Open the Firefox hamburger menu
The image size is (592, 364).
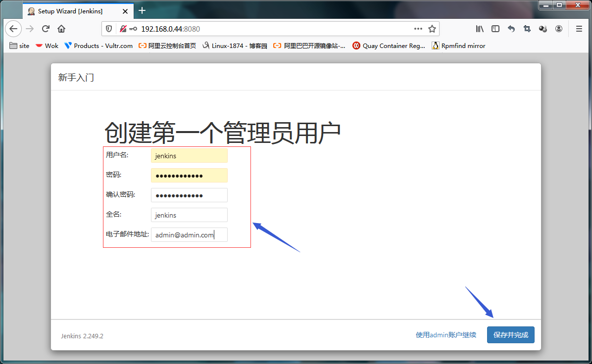point(579,29)
